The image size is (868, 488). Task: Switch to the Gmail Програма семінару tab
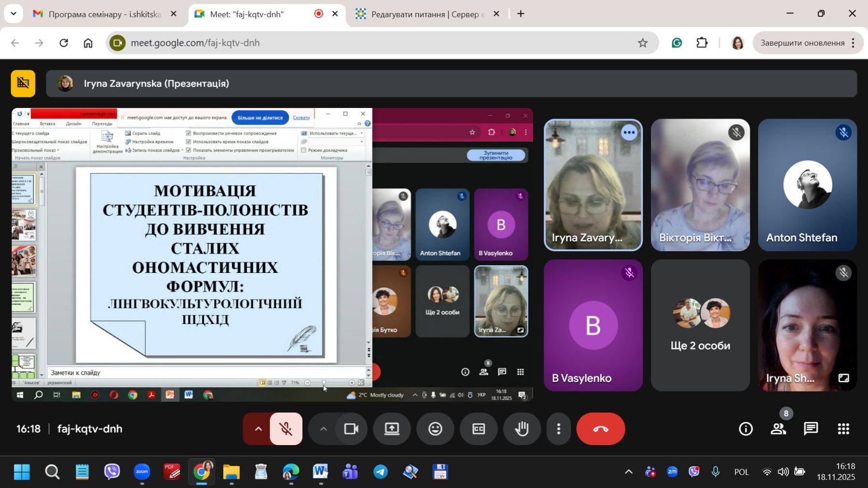pyautogui.click(x=104, y=14)
